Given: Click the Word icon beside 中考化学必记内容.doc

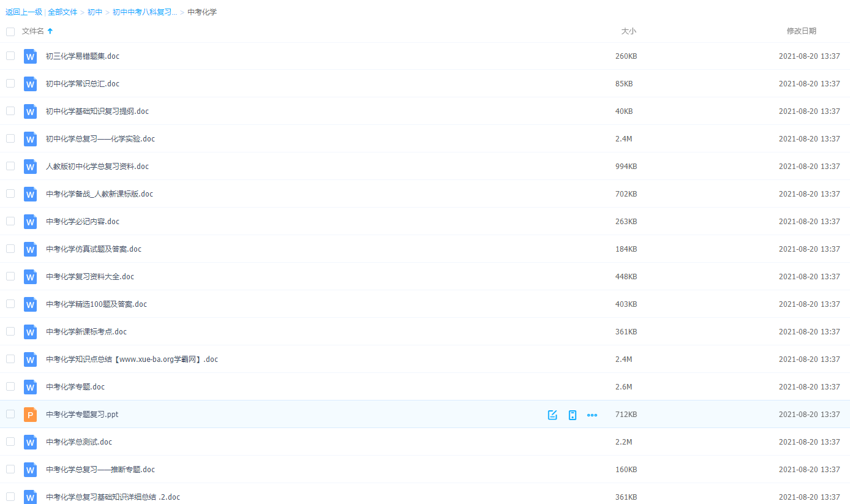Looking at the screenshot, I should 30,222.
